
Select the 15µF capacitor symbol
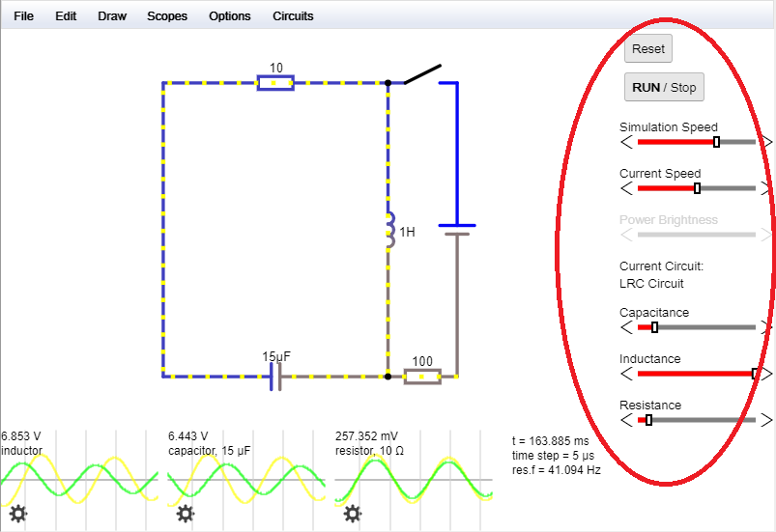275,376
